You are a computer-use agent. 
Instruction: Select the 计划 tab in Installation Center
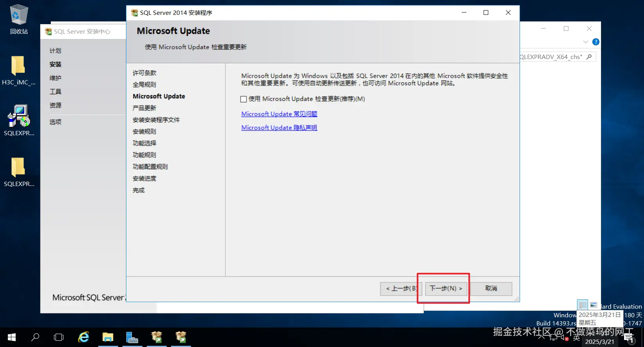tap(55, 51)
